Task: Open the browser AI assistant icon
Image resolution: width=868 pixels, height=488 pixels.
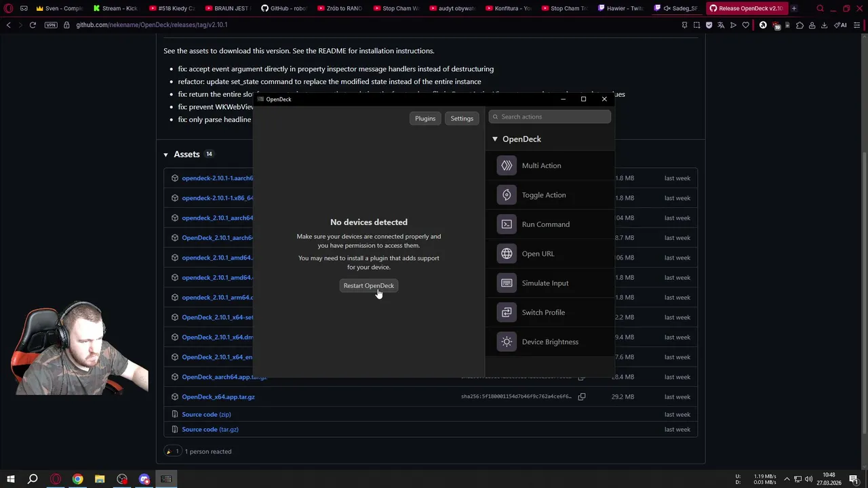Action: point(840,25)
